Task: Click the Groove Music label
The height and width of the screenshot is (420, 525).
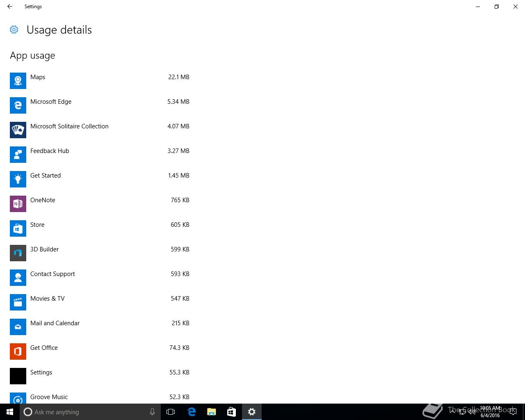Action: click(x=49, y=397)
